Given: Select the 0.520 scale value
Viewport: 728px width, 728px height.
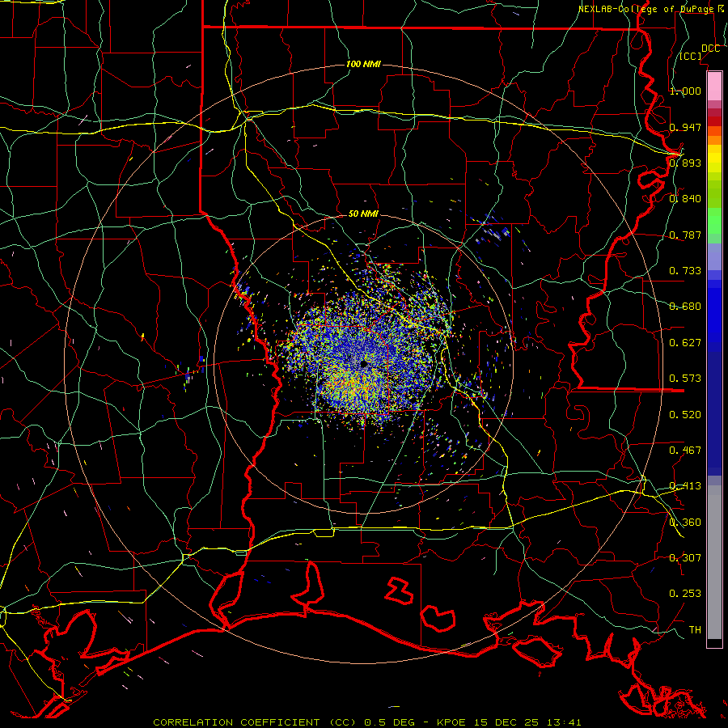Looking at the screenshot, I should [685, 414].
